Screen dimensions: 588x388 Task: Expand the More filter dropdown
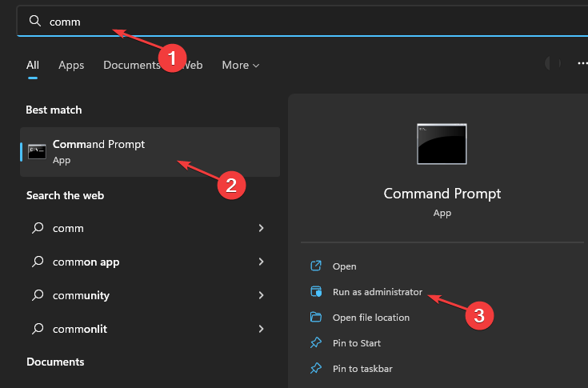[240, 66]
